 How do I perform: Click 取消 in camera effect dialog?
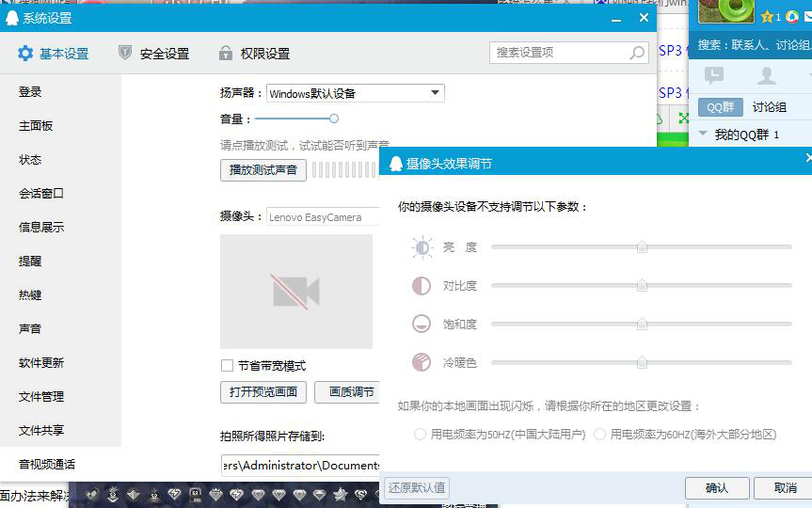click(x=785, y=488)
